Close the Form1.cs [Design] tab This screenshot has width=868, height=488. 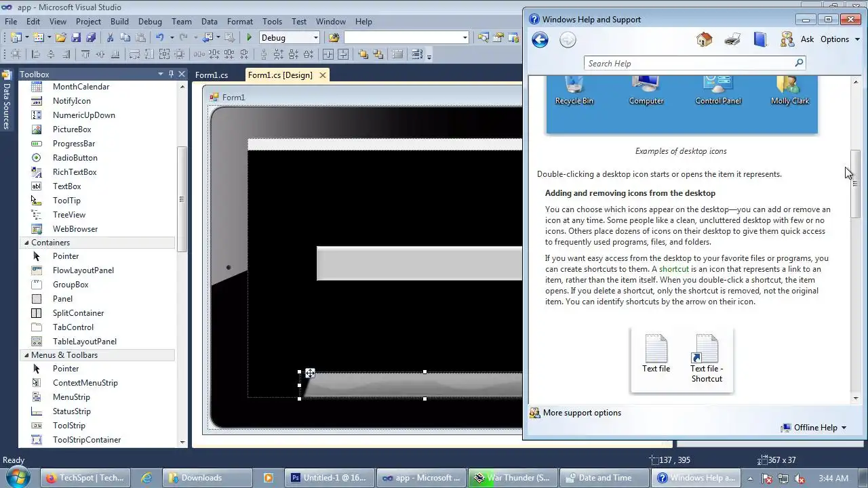323,75
